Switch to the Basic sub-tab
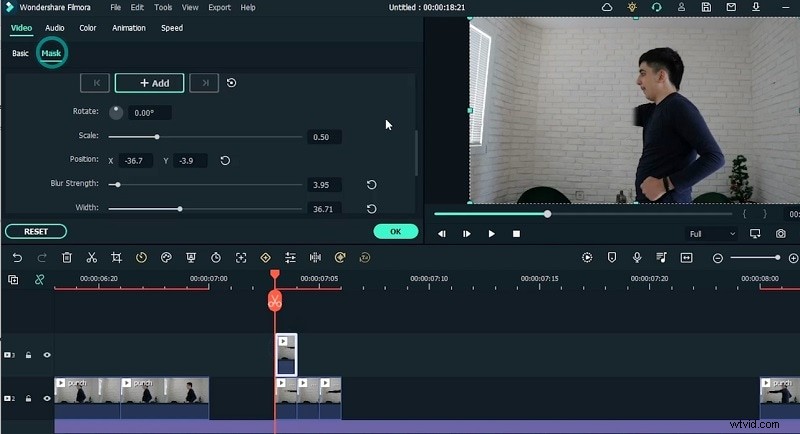This screenshot has height=434, width=800. pos(20,53)
